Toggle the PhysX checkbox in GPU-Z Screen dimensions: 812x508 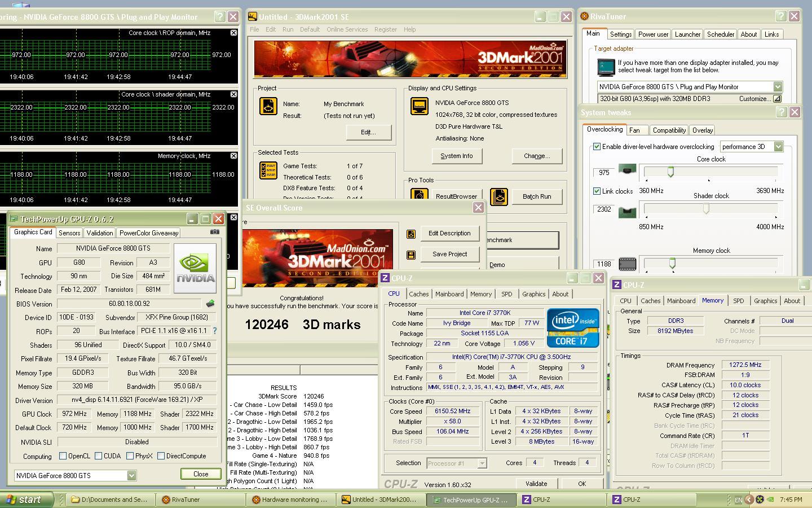coord(130,456)
